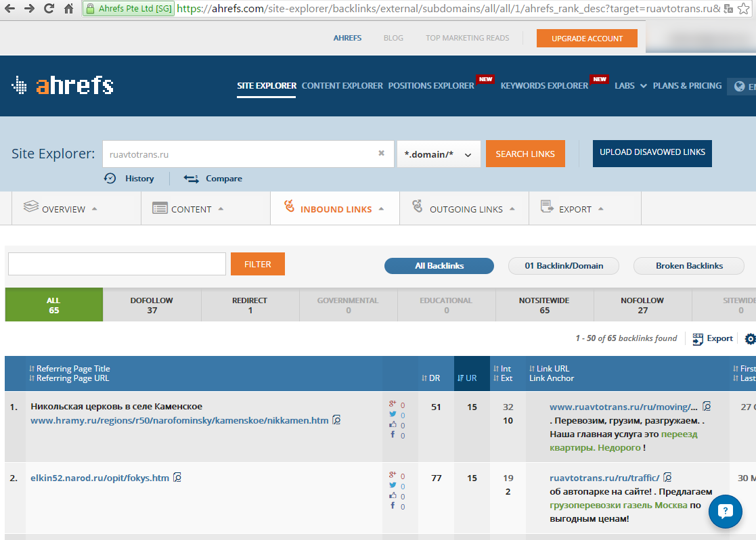Preview ruavtotrans.ru/ru/moving link magnifier icon
Image resolution: width=756 pixels, height=540 pixels.
[x=707, y=407]
